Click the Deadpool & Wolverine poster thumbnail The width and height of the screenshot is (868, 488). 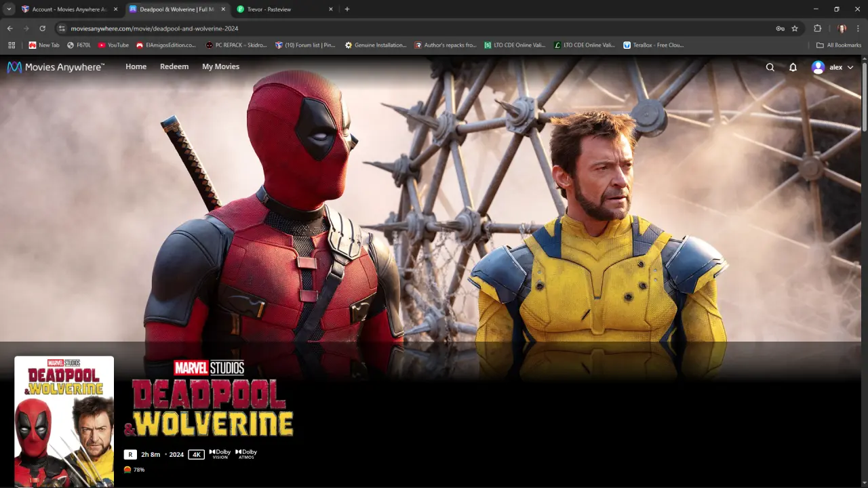click(64, 422)
